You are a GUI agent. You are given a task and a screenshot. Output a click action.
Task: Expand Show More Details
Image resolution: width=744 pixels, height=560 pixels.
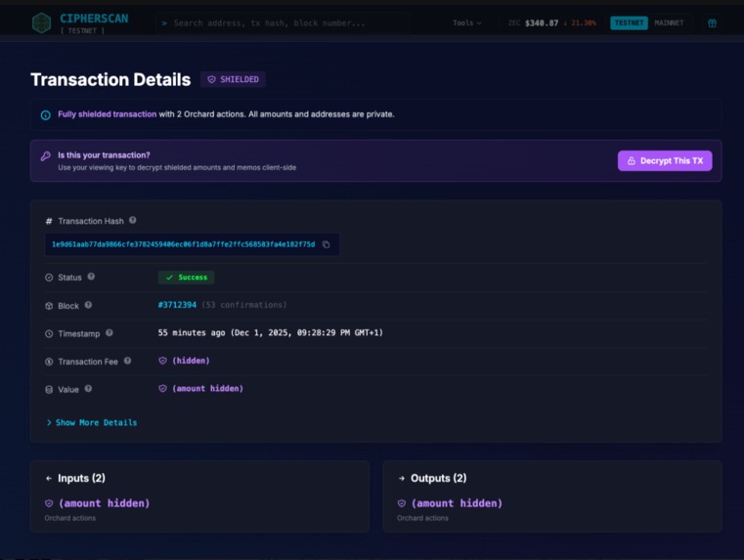point(92,422)
